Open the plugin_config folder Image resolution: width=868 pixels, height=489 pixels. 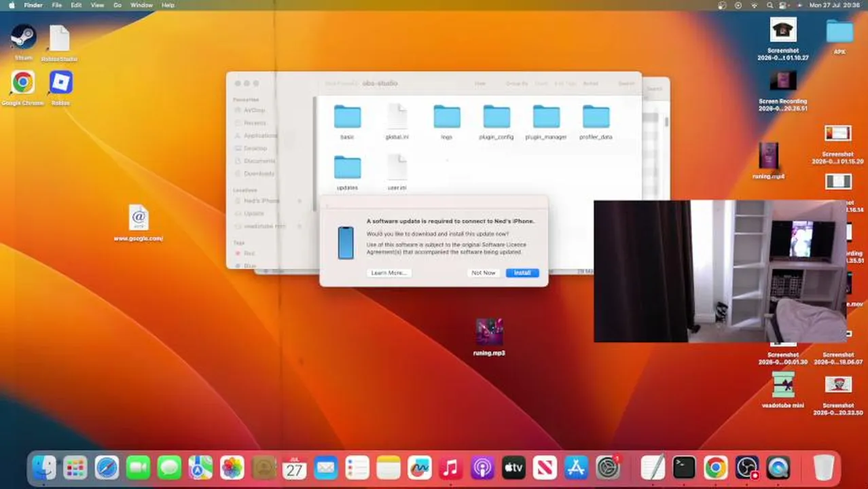coord(496,117)
